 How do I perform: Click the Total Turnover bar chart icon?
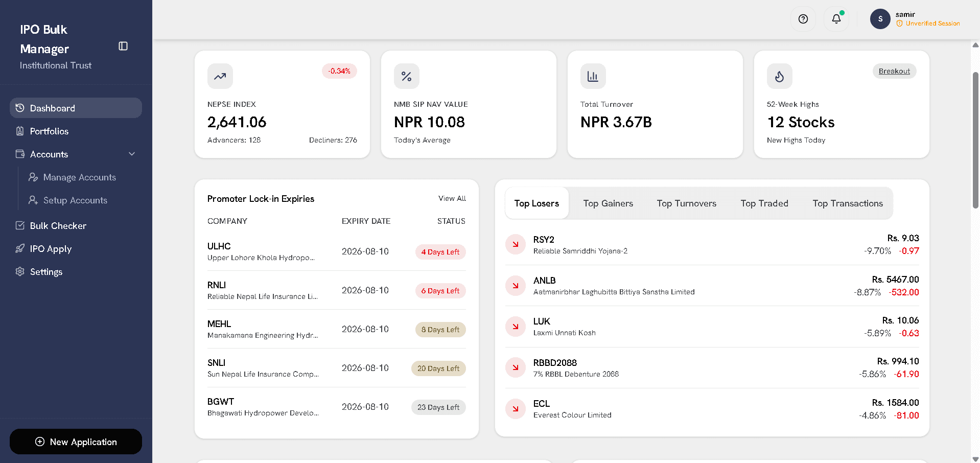pos(593,76)
